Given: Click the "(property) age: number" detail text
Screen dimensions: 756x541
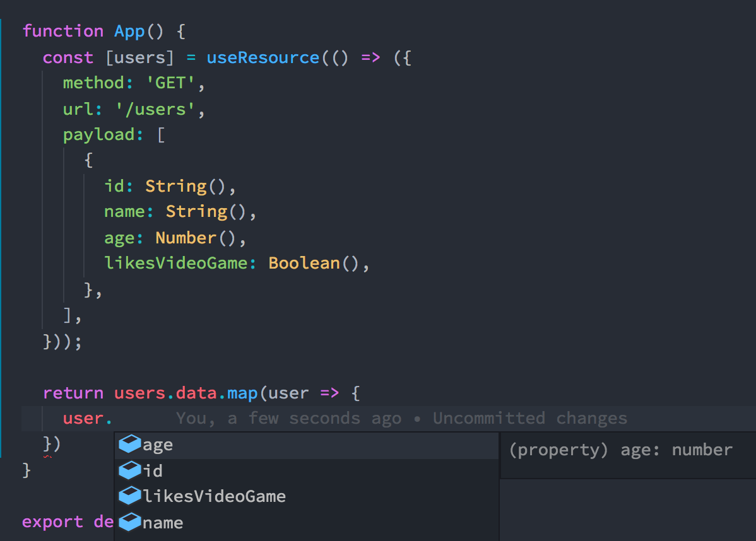Looking at the screenshot, I should [x=622, y=450].
